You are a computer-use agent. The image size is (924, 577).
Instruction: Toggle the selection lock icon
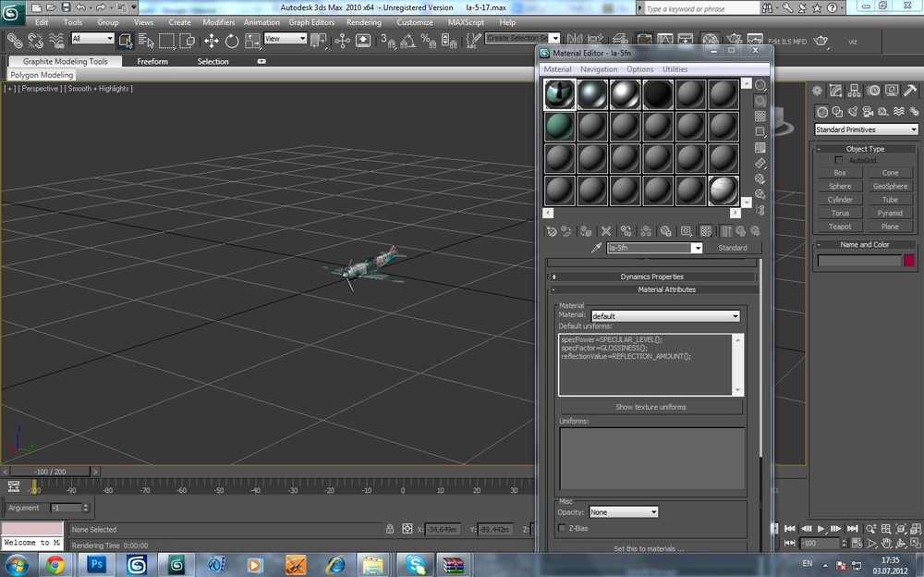pos(390,529)
